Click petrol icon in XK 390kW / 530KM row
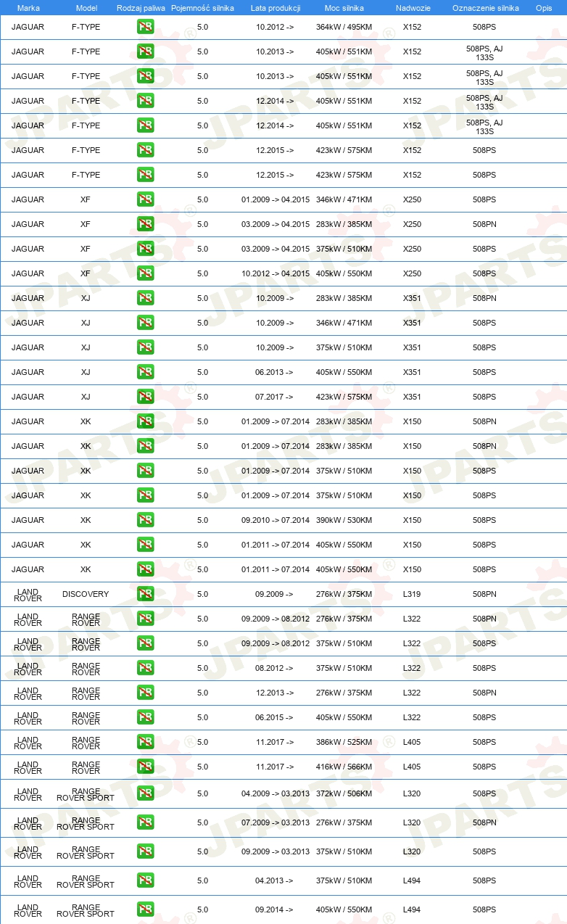The height and width of the screenshot is (924, 567). (145, 520)
